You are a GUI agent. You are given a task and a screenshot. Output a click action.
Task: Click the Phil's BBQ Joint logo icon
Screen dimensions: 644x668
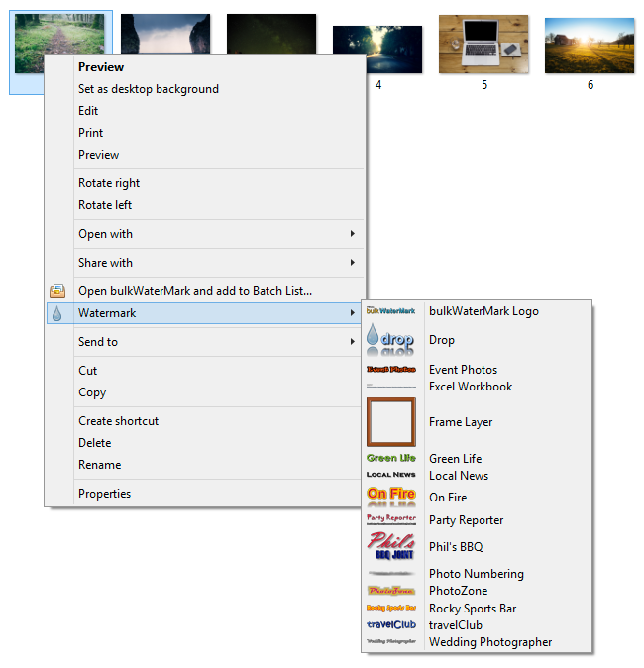tap(391, 546)
